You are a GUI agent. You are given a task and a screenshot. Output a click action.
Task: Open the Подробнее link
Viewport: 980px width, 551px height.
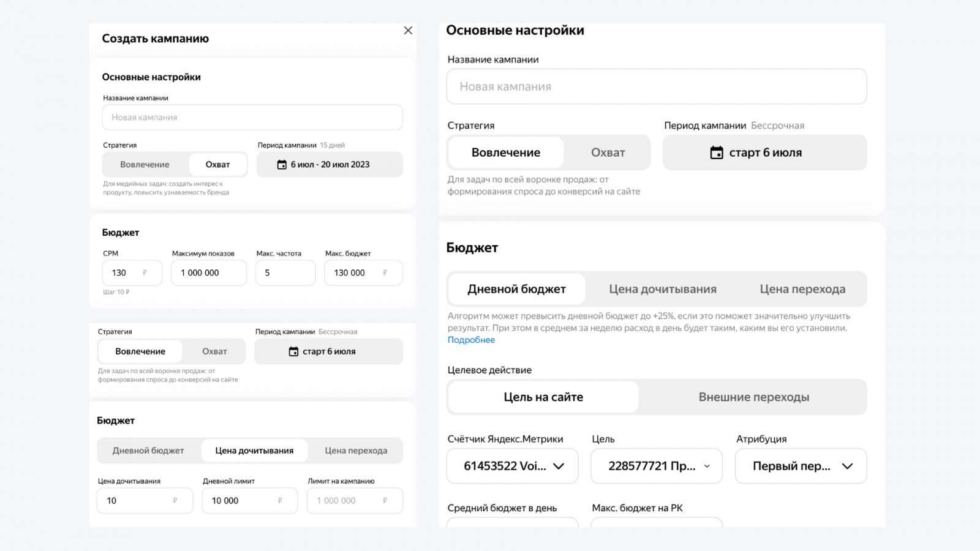click(x=471, y=340)
